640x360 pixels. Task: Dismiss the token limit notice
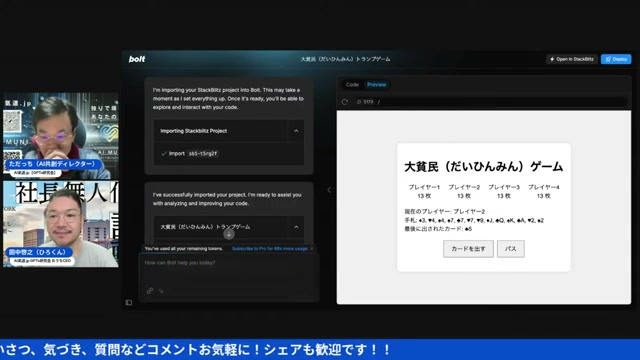tap(312, 249)
